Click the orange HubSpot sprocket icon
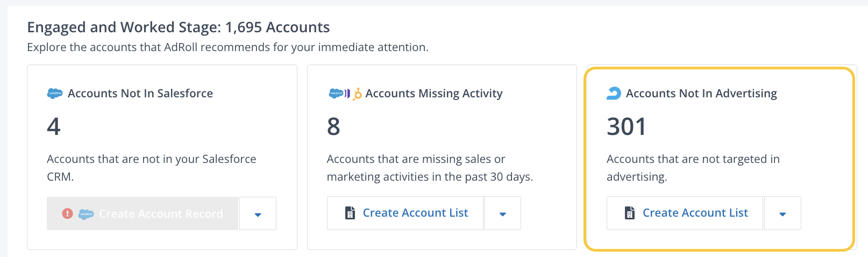 [x=357, y=94]
